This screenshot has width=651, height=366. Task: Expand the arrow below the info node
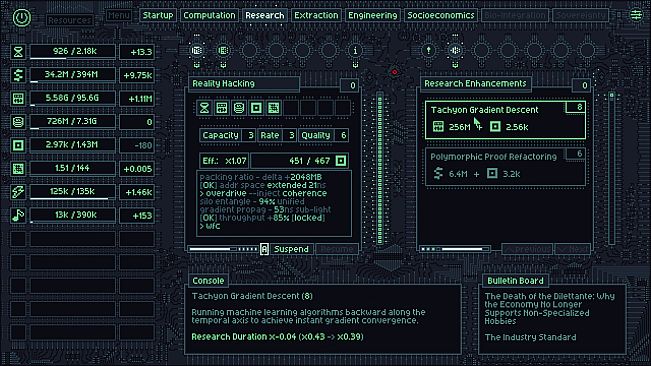pyautogui.click(x=355, y=65)
